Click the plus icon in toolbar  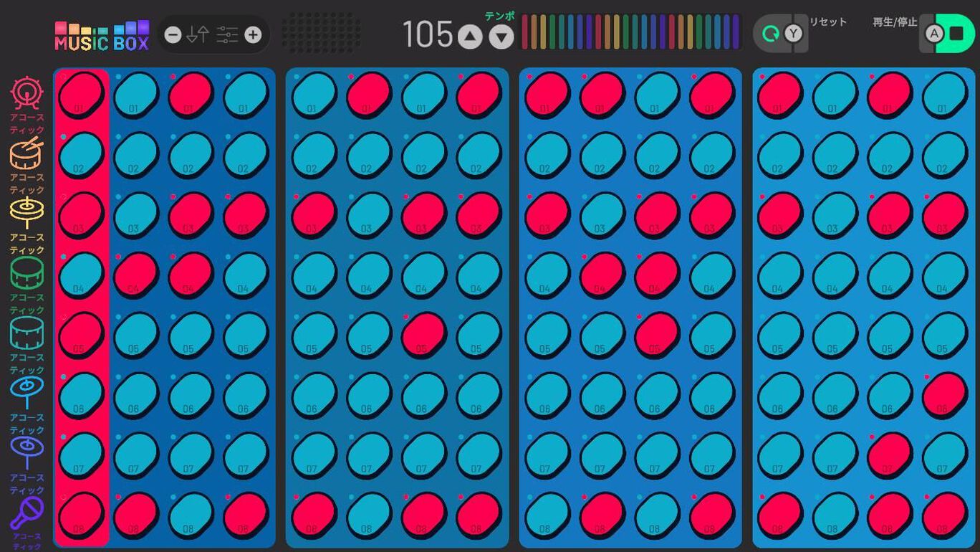tap(253, 34)
